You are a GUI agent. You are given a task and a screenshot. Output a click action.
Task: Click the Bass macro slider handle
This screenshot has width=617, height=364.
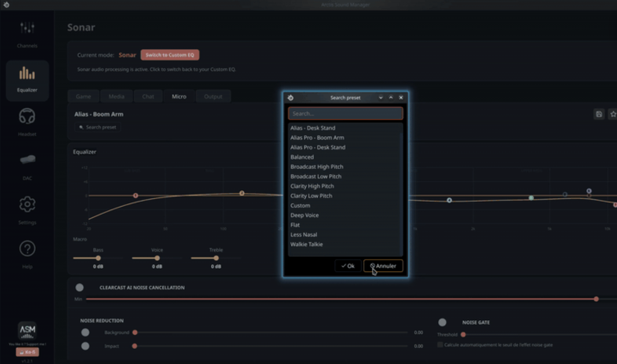98,258
